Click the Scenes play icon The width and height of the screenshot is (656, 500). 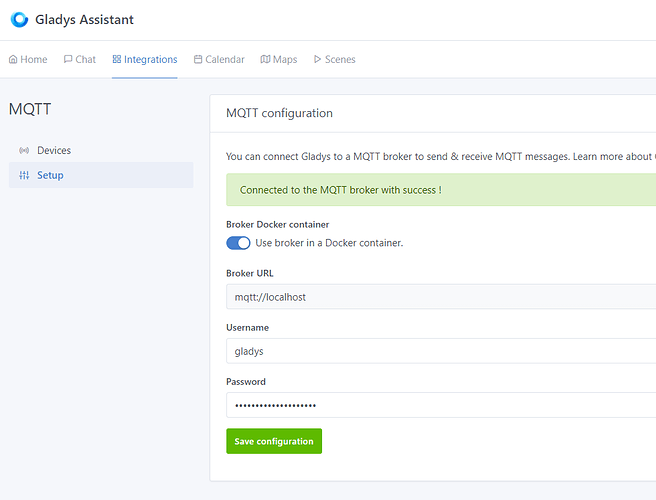pos(317,59)
